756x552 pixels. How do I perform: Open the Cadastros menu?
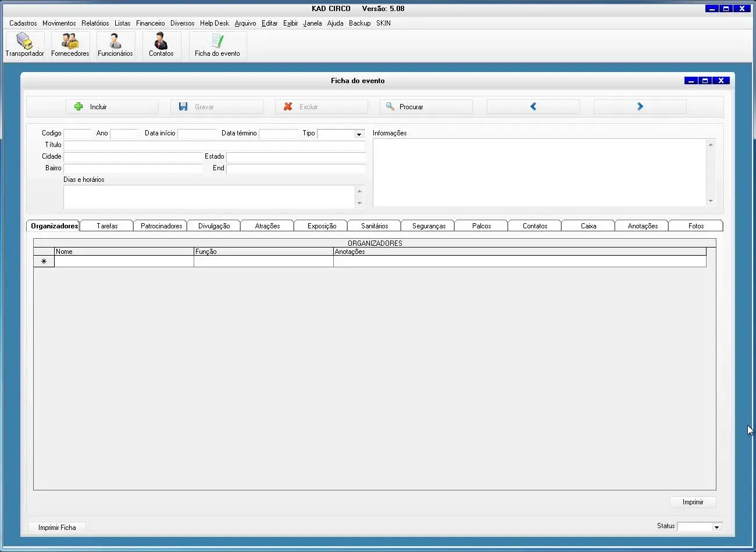click(x=23, y=23)
